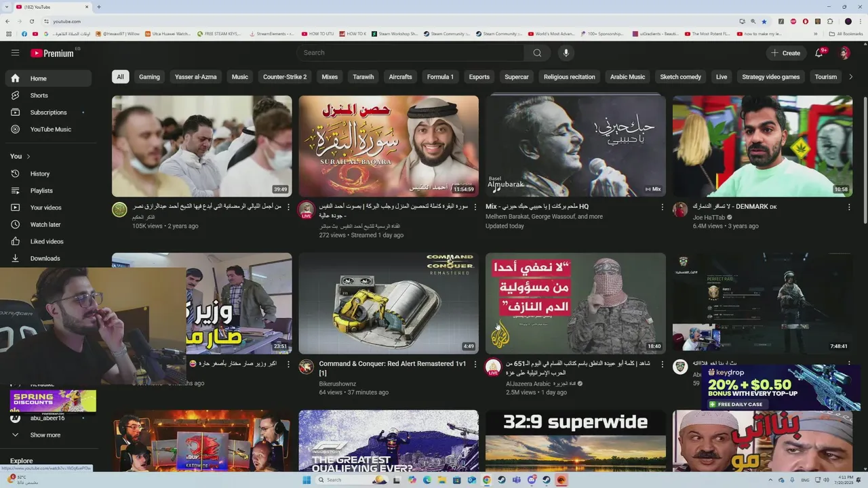The image size is (868, 488).
Task: Click the Create button
Action: 785,53
